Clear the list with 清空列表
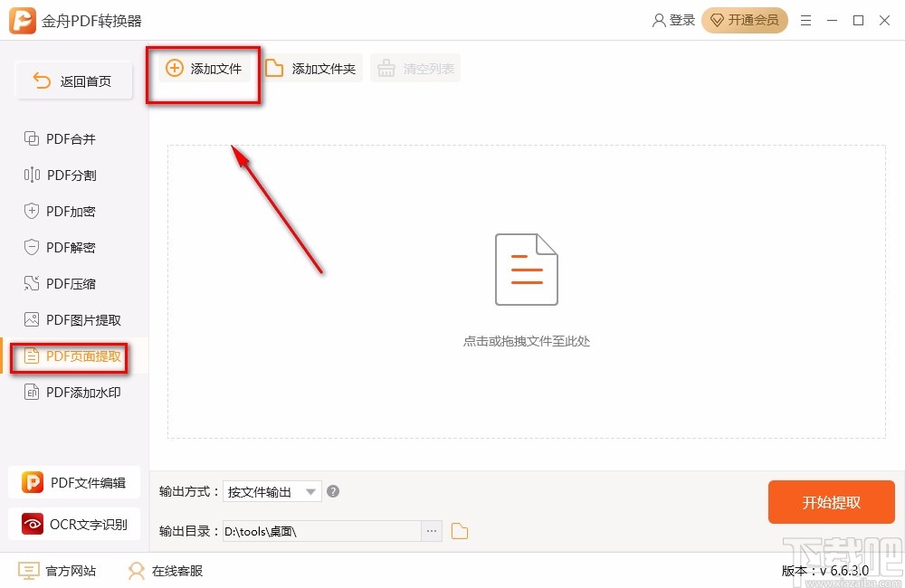Image resolution: width=905 pixels, height=588 pixels. tap(415, 67)
